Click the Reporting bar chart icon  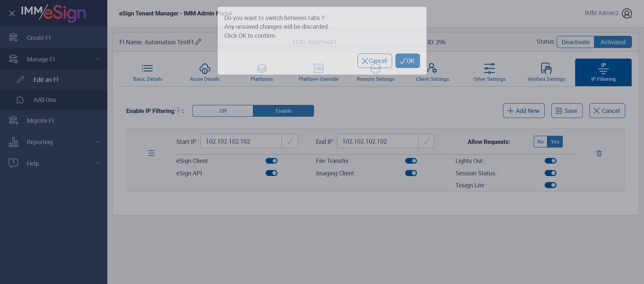click(x=13, y=142)
